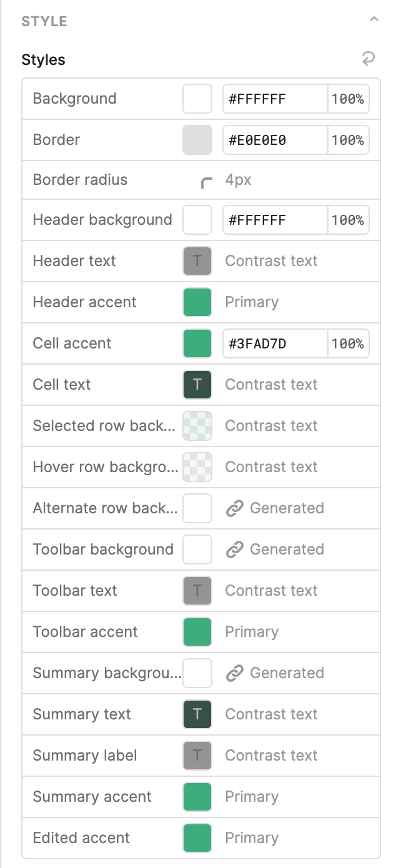Screen dimensions: 401x868
Task: Click the Cell accent hex field #3FAD7D
Action: [x=275, y=343]
